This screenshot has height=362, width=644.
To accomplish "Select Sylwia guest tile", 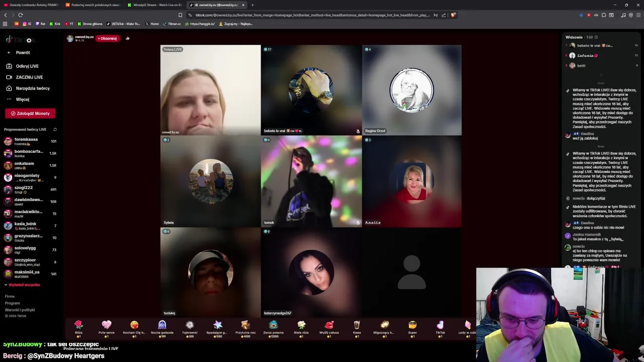I will tap(210, 181).
